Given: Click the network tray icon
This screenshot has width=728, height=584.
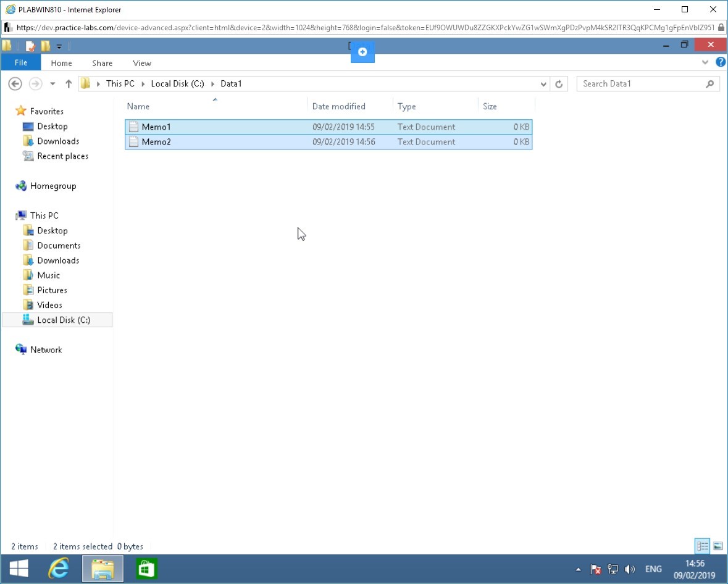Looking at the screenshot, I should coord(613,569).
